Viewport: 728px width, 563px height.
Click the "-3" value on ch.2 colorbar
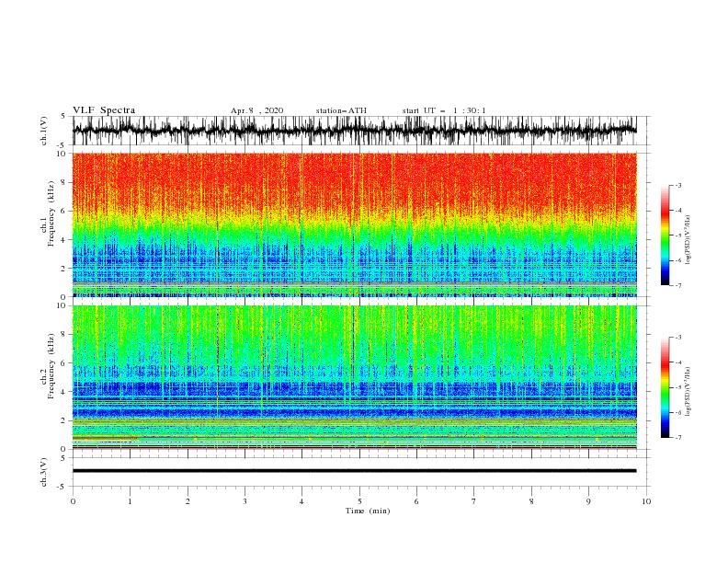pos(678,338)
